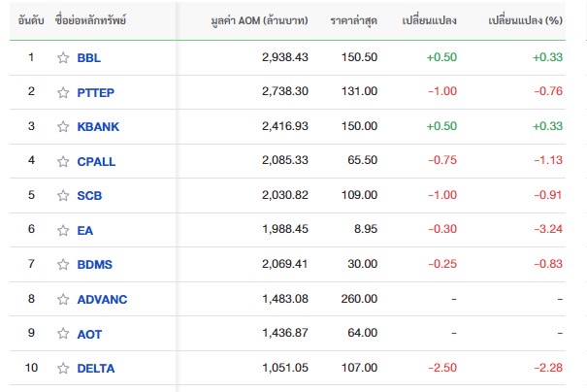
Task: Open the PTTEP symbol link
Action: pyautogui.click(x=96, y=92)
